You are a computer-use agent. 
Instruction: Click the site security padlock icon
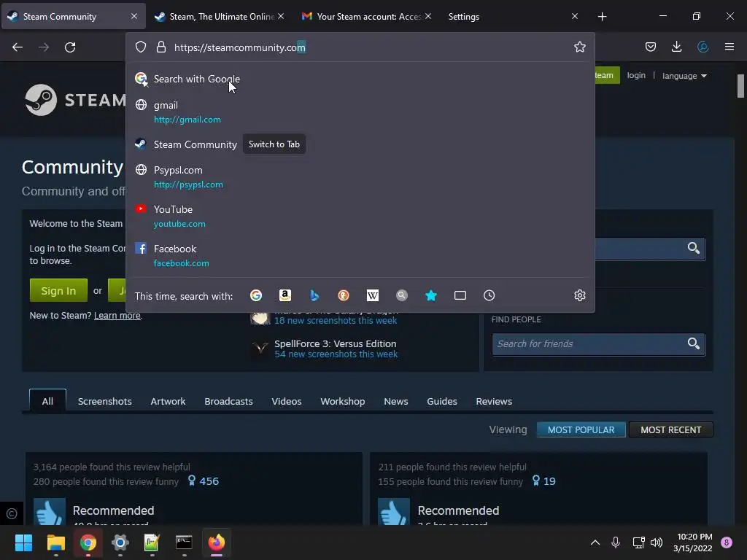click(x=161, y=47)
